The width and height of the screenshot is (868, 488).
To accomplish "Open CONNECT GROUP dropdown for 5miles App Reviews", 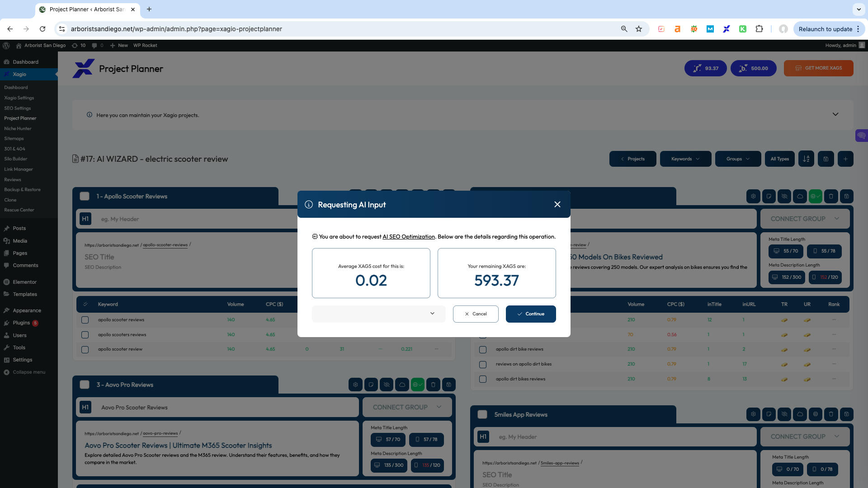I will (x=805, y=436).
